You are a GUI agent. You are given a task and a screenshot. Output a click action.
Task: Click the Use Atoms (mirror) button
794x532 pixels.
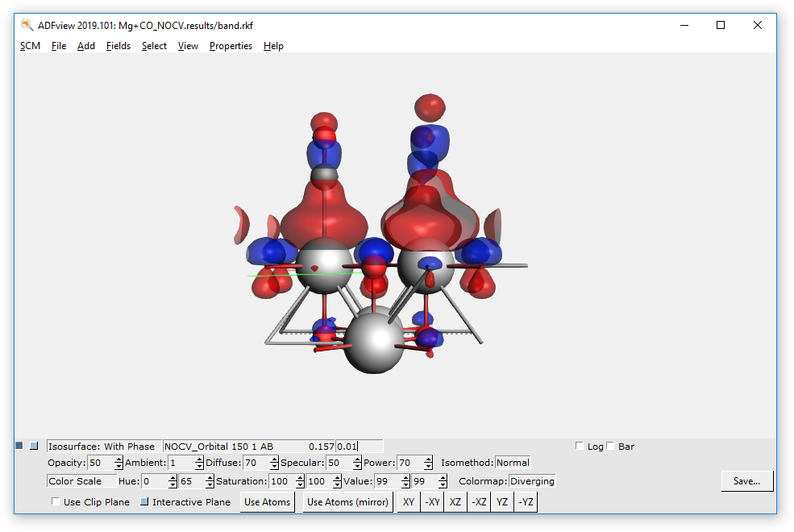[x=347, y=501]
